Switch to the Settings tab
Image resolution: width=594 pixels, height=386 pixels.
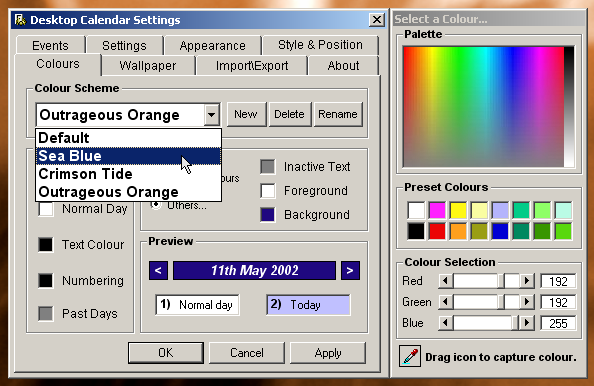(124, 45)
